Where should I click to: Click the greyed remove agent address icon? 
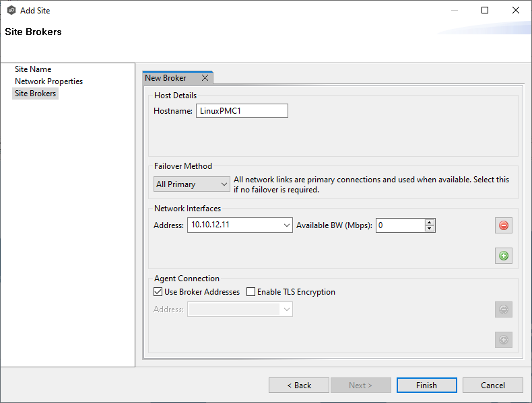(503, 309)
